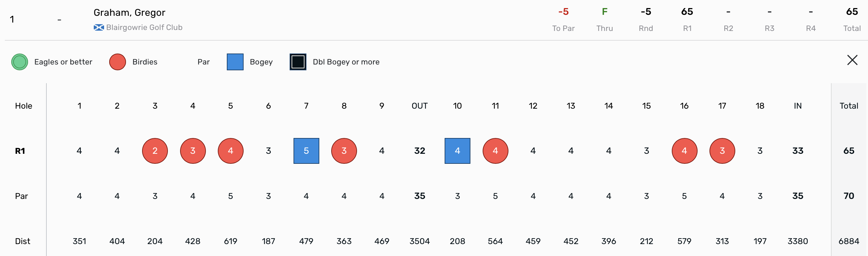
Task: Click the hole 11 birdie score circle
Action: pyautogui.click(x=495, y=151)
